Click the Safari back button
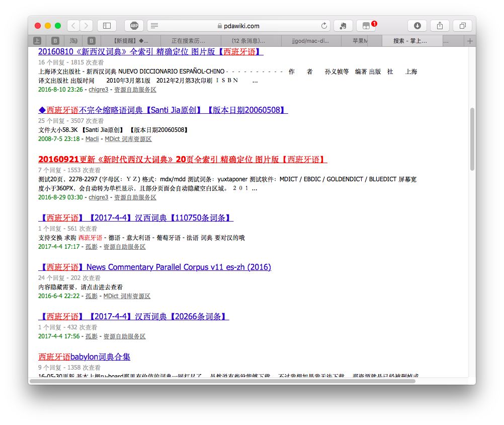 click(73, 26)
